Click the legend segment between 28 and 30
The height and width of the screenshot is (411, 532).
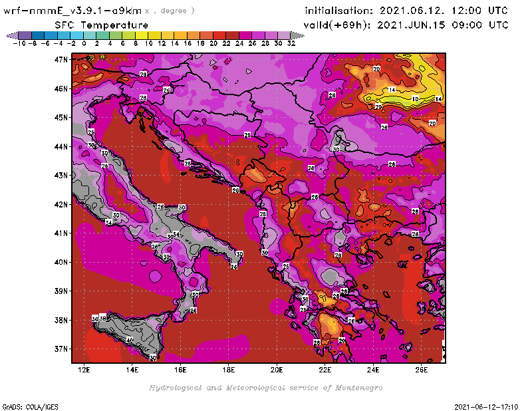(x=271, y=35)
